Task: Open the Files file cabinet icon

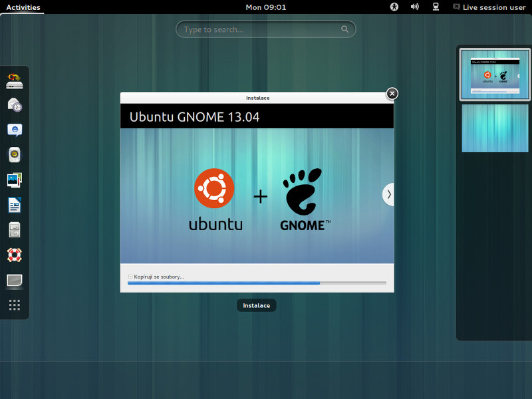Action: [x=14, y=229]
